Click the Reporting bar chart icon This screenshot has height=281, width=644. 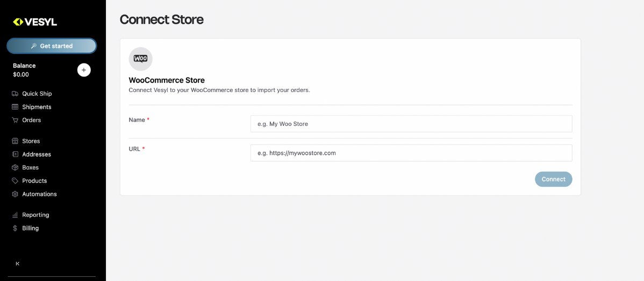(x=15, y=215)
